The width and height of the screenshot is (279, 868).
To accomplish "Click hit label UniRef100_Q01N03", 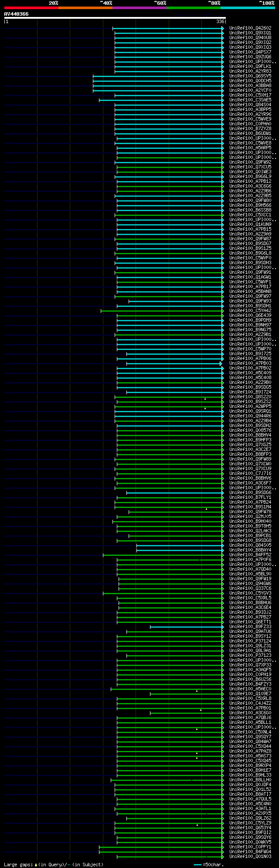I will tap(250, 857).
